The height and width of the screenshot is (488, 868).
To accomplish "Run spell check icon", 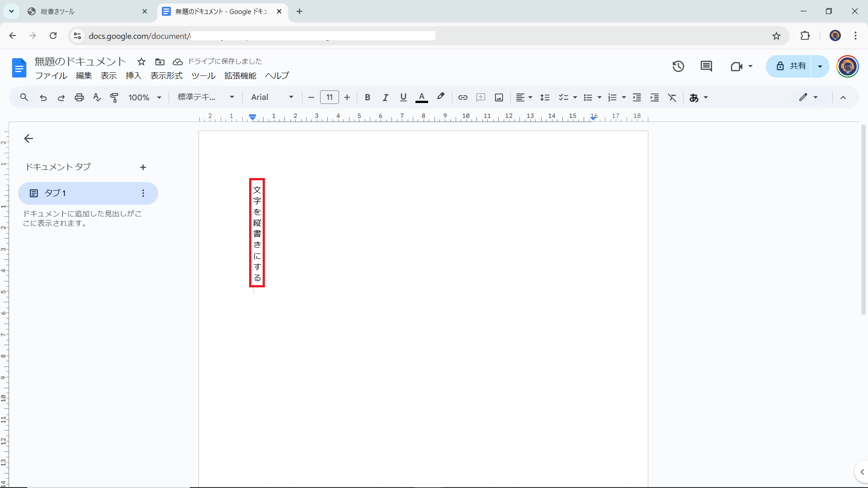I will 97,97.
